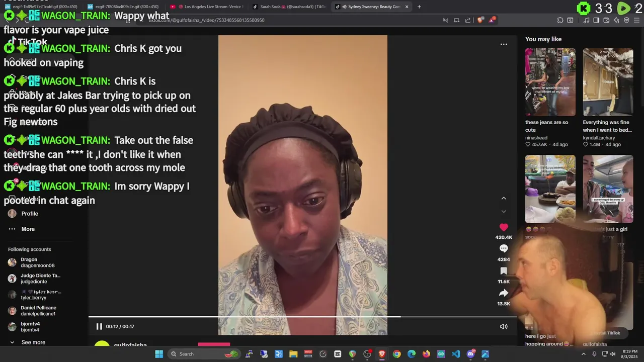Switch to Los Angeles Live Stream tab
644x362 pixels.
point(206,7)
